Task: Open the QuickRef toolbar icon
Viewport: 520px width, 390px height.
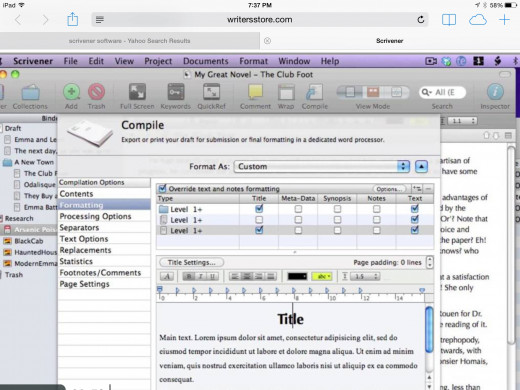Action: click(211, 92)
